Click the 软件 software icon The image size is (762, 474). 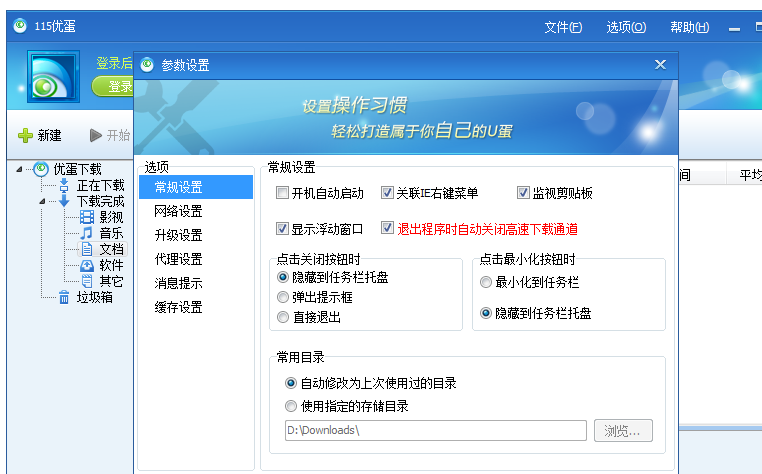87,265
